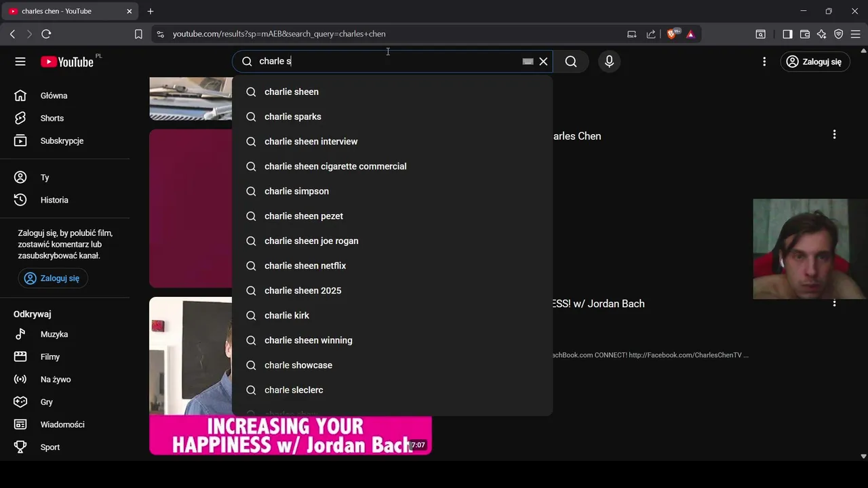The image size is (868, 488).
Task: Select suggestion 'charlie sheen netflix'
Action: pos(392,266)
